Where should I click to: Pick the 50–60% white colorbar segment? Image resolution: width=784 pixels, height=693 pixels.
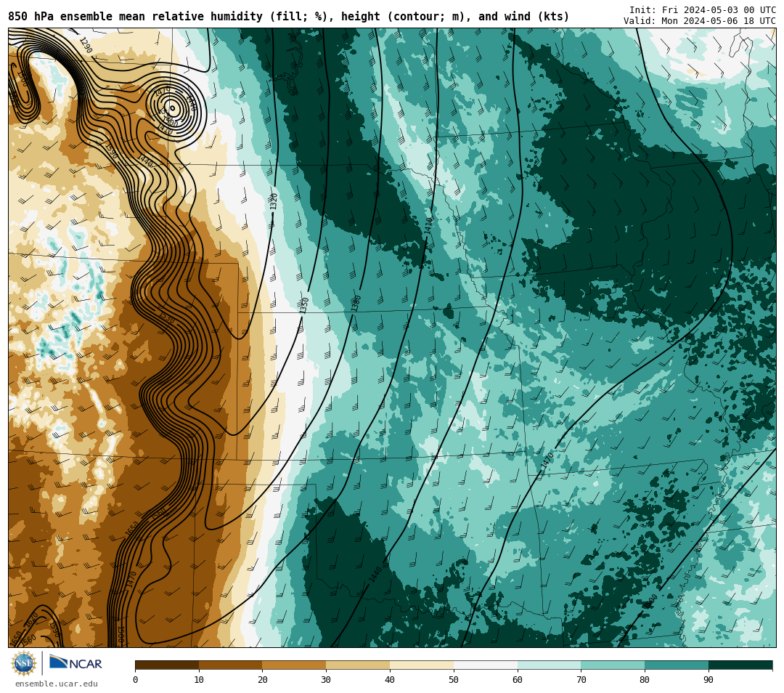(486, 665)
